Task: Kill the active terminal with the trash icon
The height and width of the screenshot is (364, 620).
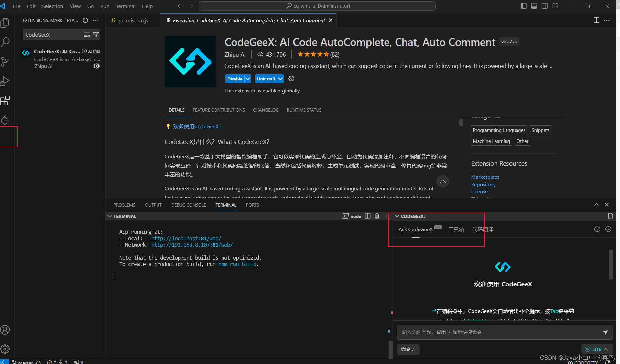Action: 377,216
